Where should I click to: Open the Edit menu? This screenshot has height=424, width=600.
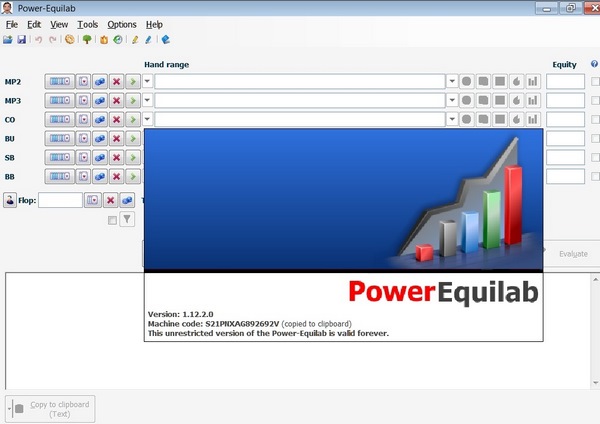[x=34, y=24]
